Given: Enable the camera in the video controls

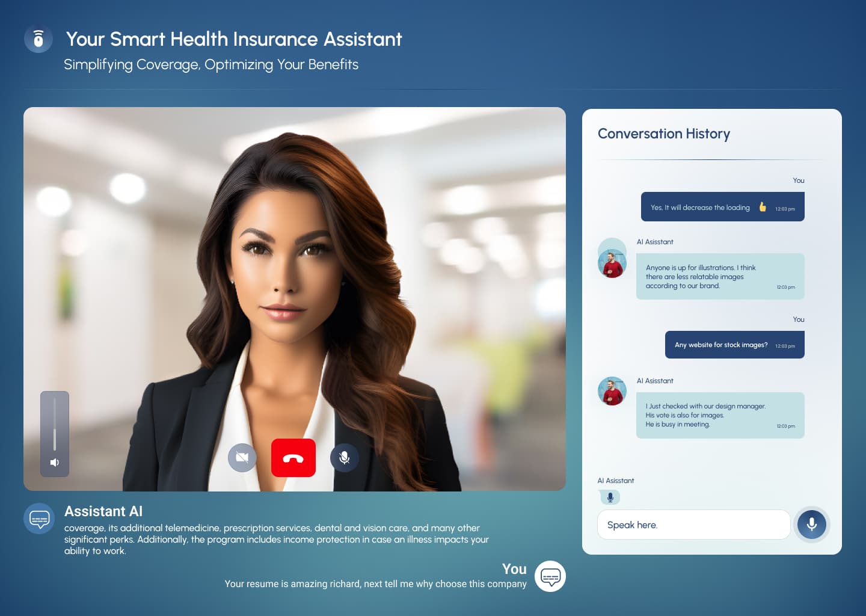Looking at the screenshot, I should pos(242,458).
